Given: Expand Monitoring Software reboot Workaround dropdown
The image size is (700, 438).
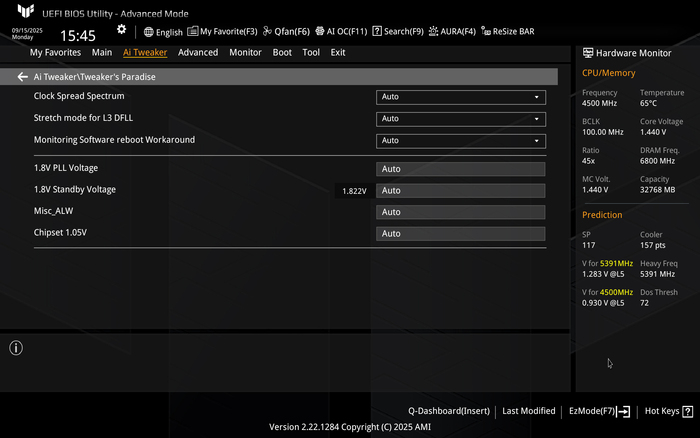Looking at the screenshot, I should tap(460, 141).
